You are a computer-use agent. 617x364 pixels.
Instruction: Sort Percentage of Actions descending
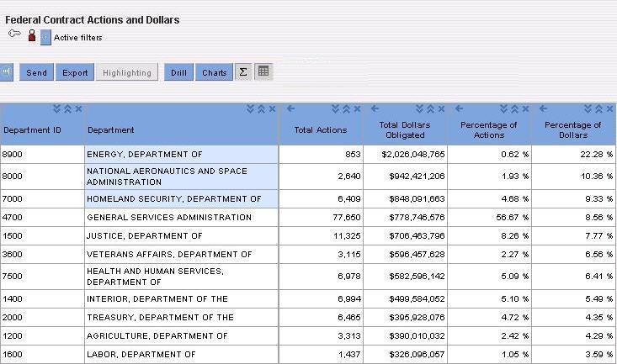(x=503, y=109)
